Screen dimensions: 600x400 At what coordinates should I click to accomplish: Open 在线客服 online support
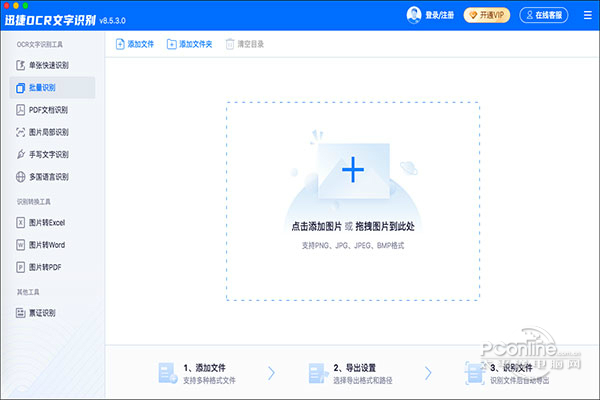coord(543,15)
